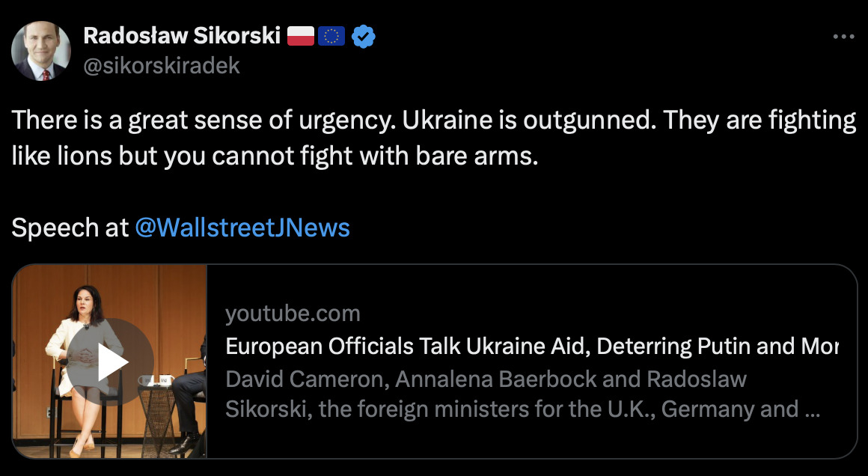Click the blue verified checkmark badge
The width and height of the screenshot is (868, 476).
[x=363, y=36]
